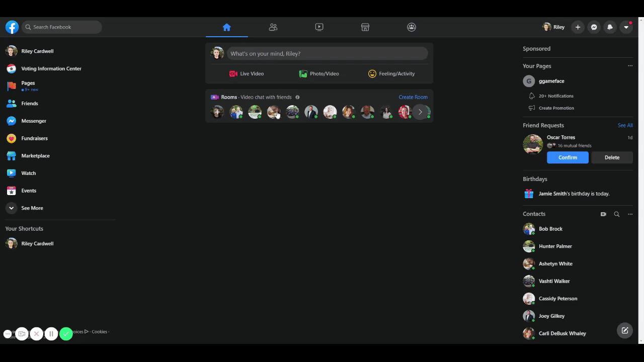Viewport: 644px width, 362px height.
Task: Focus the Search Facebook field
Action: (x=62, y=27)
